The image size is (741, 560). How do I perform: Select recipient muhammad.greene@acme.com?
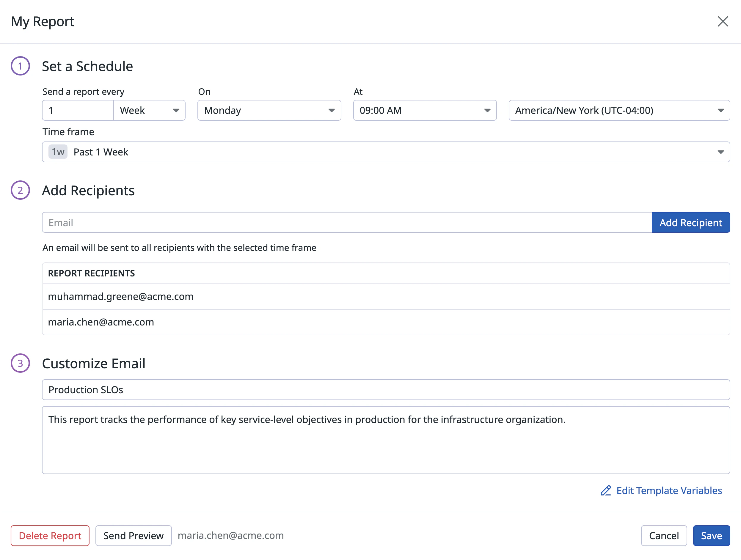[386, 296]
